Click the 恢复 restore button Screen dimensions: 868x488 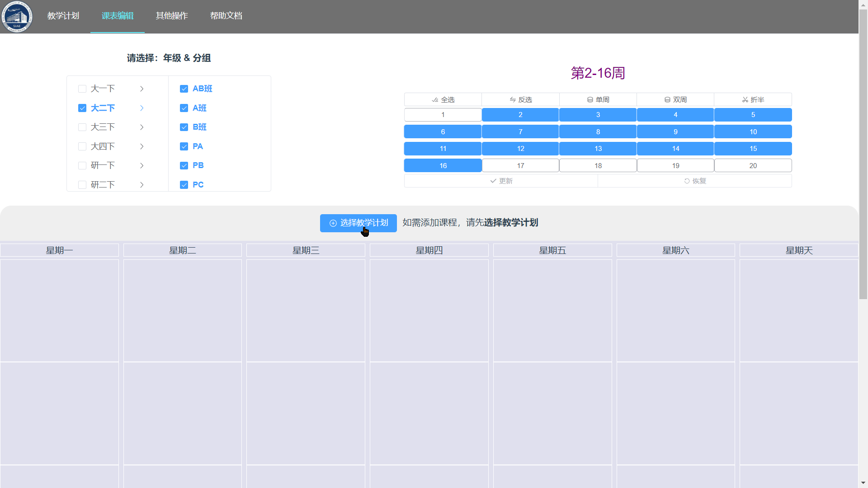[695, 181]
